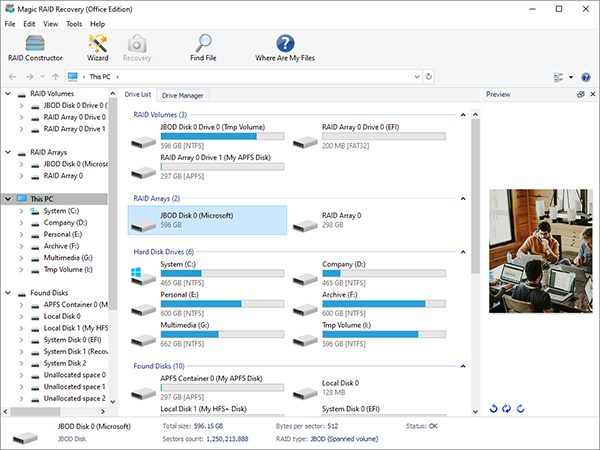Go up one folder level
The image size is (600, 450).
(55, 77)
